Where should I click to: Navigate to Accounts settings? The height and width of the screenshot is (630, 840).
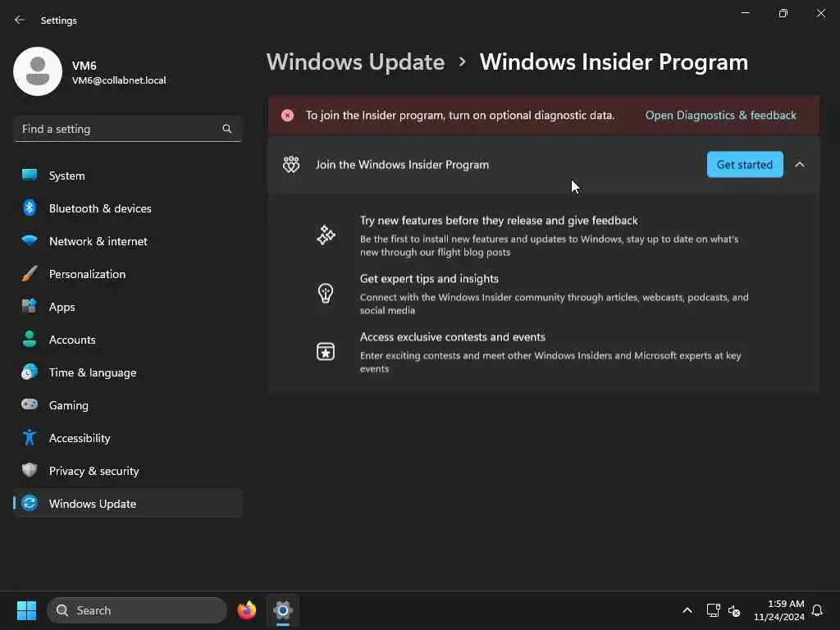[x=127, y=340]
